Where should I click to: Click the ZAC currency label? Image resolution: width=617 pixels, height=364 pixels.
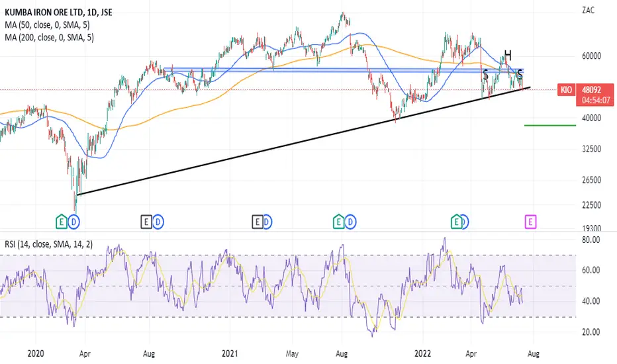589,10
